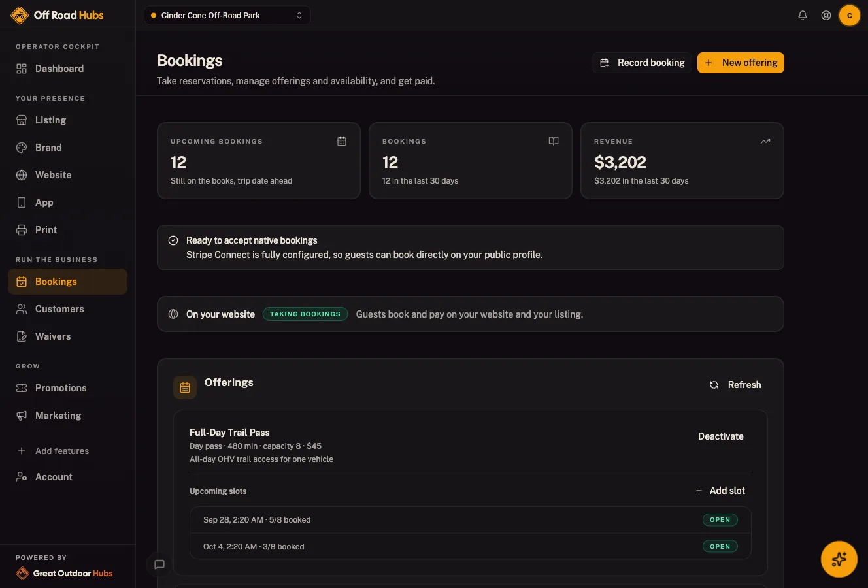Click the book icon in Bookings card
The image size is (868, 588).
tap(554, 141)
